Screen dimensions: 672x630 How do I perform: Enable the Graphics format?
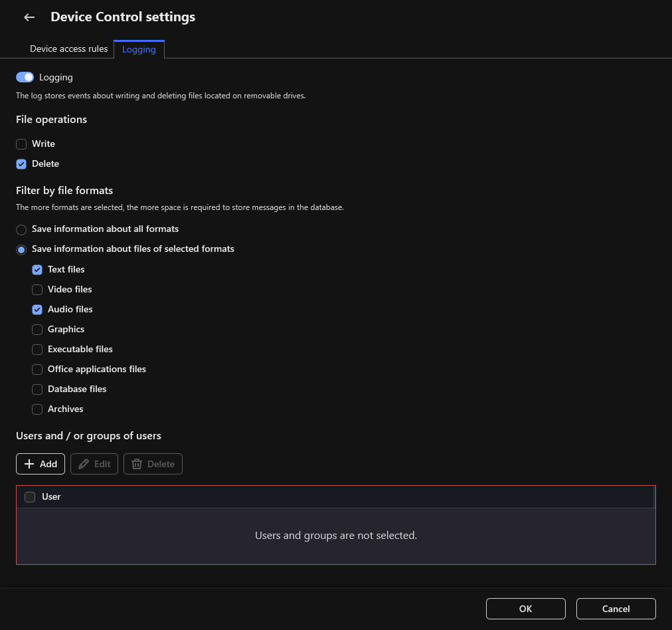coord(37,329)
